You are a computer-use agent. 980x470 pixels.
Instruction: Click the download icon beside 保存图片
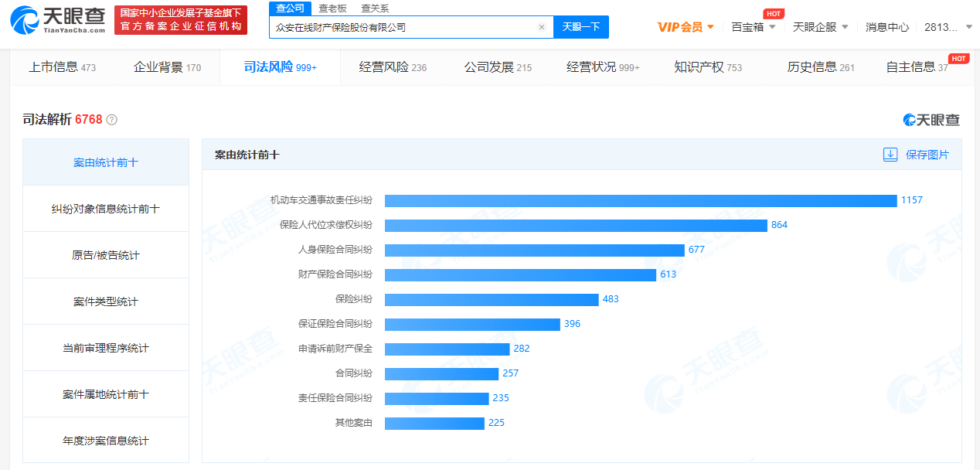(890, 155)
